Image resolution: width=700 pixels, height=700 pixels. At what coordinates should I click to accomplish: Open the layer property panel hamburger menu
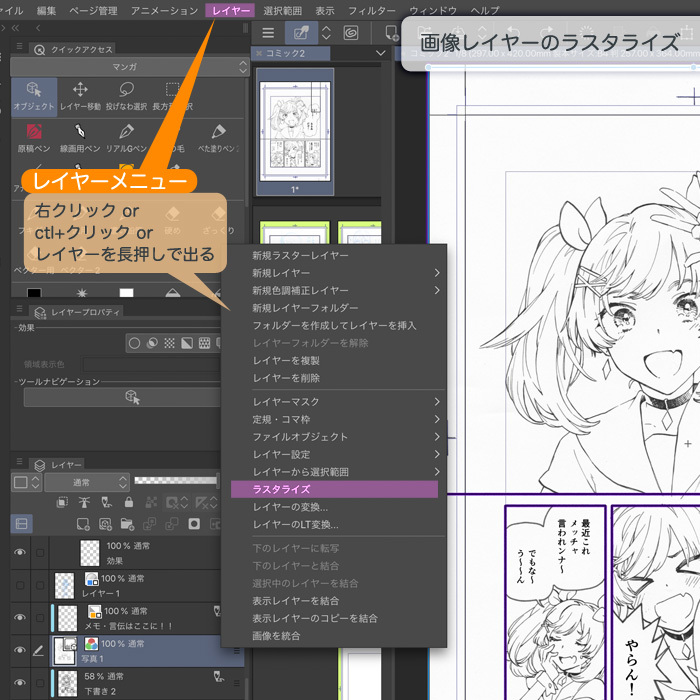point(19,309)
